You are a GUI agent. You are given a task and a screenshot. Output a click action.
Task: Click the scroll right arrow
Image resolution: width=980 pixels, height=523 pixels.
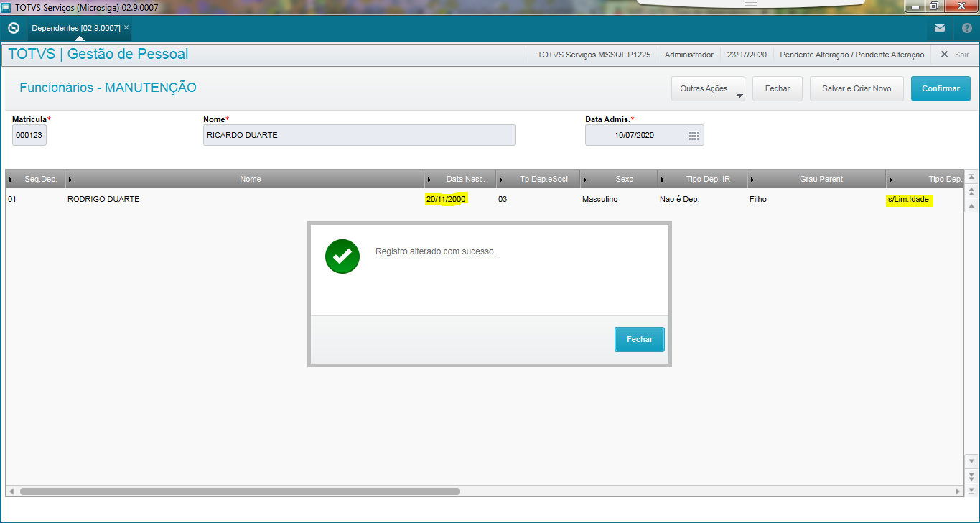[x=958, y=491]
